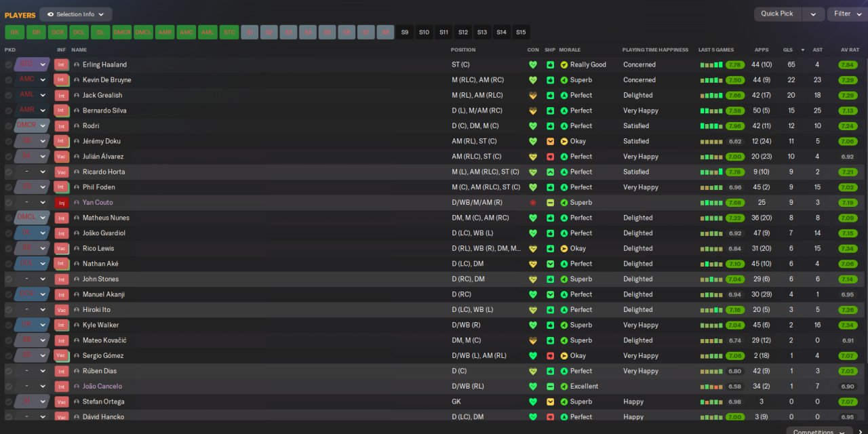Click Mateo Kovačić's condition heart icon
The height and width of the screenshot is (434, 868).
coord(533,340)
